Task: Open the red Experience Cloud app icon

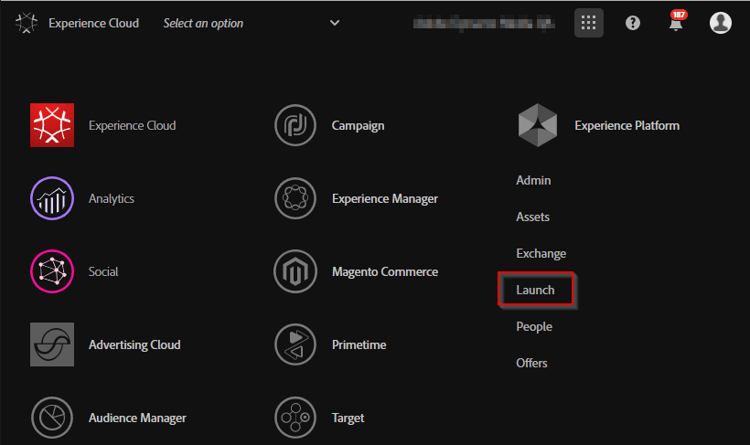Action: 52,125
